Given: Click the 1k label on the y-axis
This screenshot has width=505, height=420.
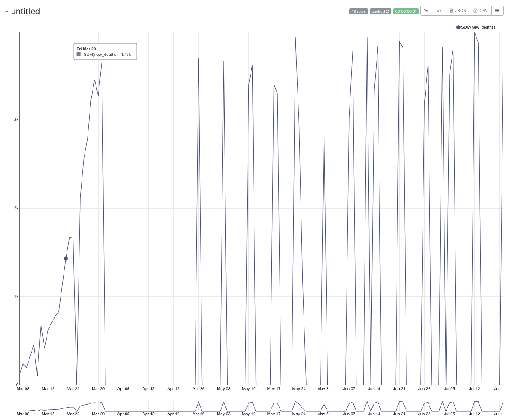Looking at the screenshot, I should tap(16, 296).
